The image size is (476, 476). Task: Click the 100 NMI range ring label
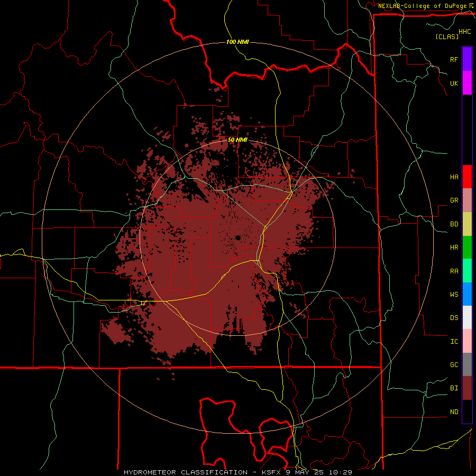(237, 42)
